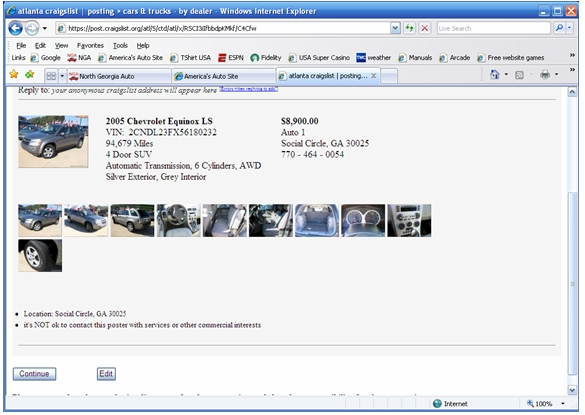The height and width of the screenshot is (415, 585).
Task: Open the recent pages dropdown beside Forward
Action: [45, 28]
